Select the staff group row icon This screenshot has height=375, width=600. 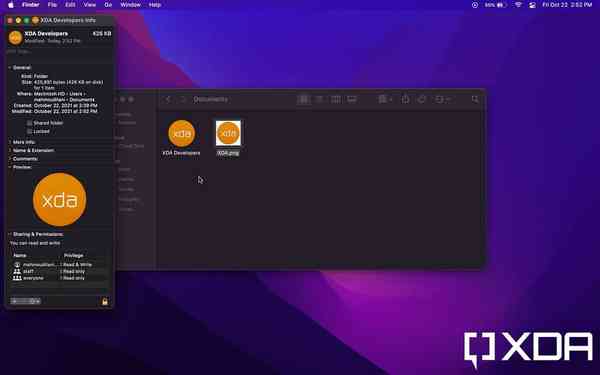point(17,271)
